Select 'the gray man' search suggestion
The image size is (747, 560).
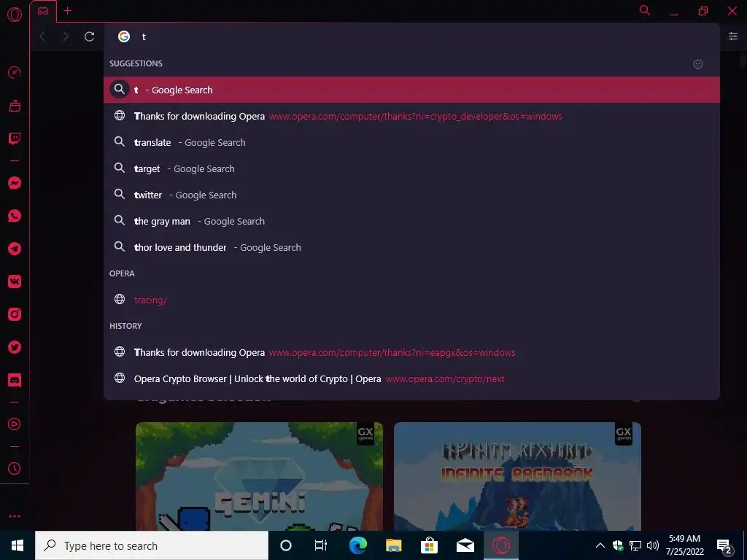(411, 221)
